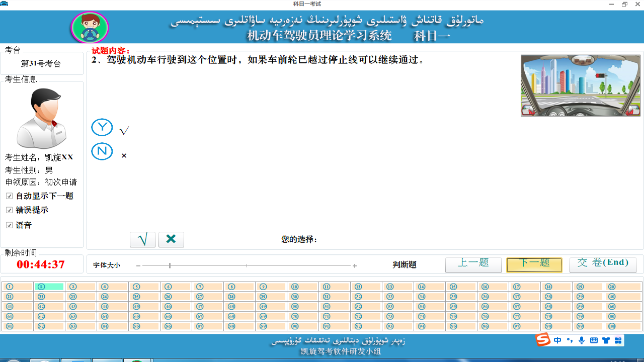
Task: Open the soft keyboard icon
Action: coord(594,340)
